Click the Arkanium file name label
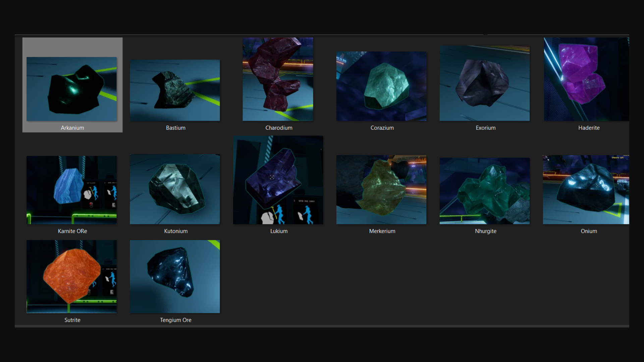This screenshot has width=644, height=362. 72,128
